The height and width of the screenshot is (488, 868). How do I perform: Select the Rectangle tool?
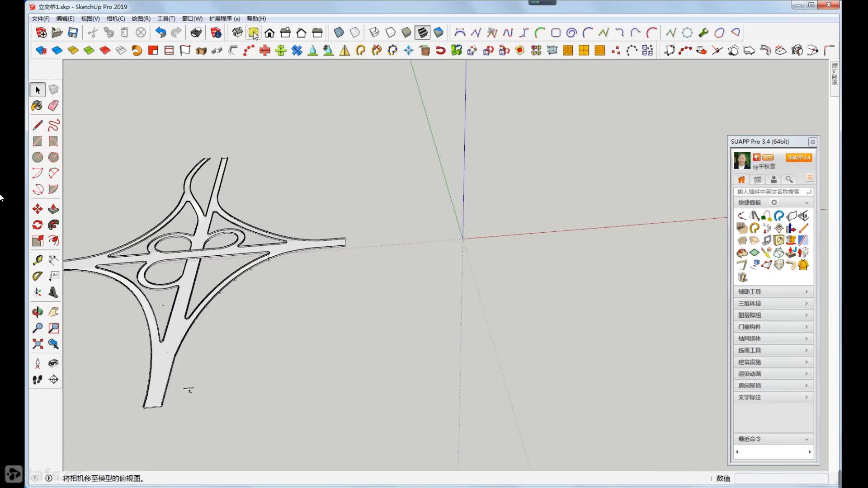coord(38,141)
